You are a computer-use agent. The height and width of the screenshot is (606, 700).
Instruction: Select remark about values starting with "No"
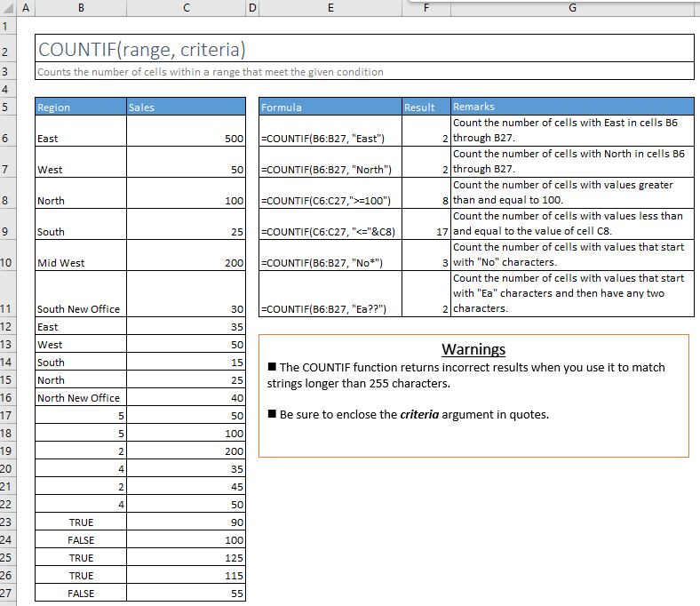tap(572, 255)
